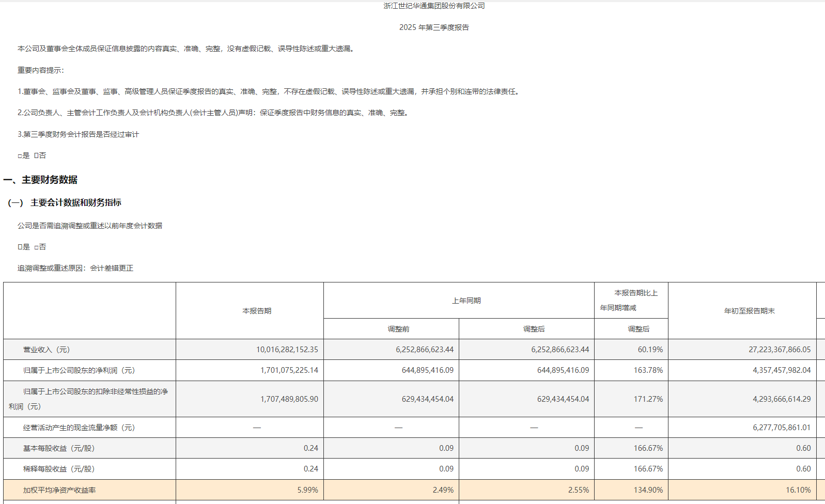825x504 pixels.
Task: Click the 一、主要财务数据 section heading
Action: point(40,180)
